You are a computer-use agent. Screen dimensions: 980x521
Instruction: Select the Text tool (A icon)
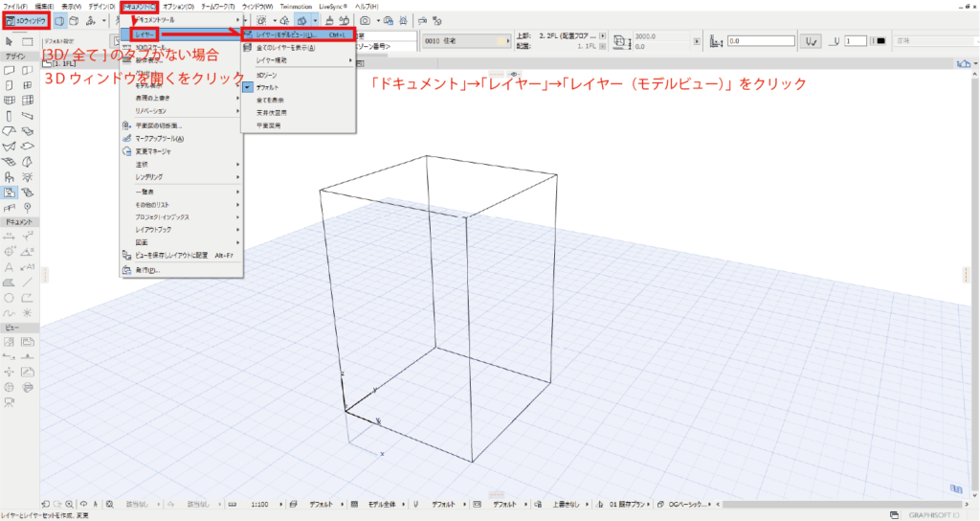pos(10,267)
